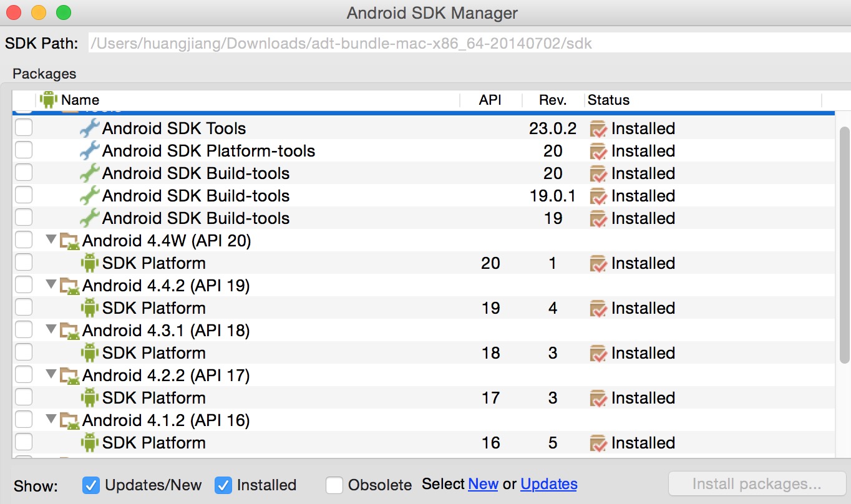Click Android robot icon of API 16 SDK Platform
Screen dimensions: 851x504
pos(90,443)
